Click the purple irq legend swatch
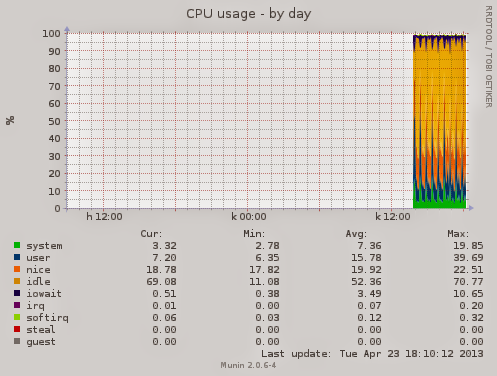Image resolution: width=497 pixels, height=376 pixels. coord(17,305)
